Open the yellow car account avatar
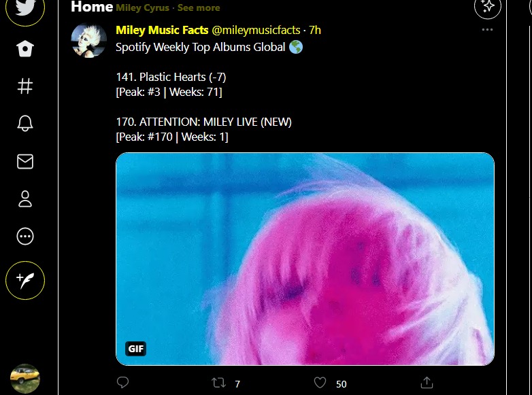Image resolution: width=532 pixels, height=395 pixels. coord(25,379)
